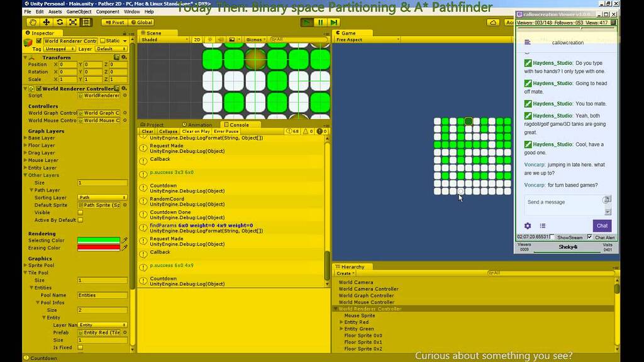The height and width of the screenshot is (362, 644).
Task: Expand the Entity Red item in Hierarchy
Action: tap(340, 322)
